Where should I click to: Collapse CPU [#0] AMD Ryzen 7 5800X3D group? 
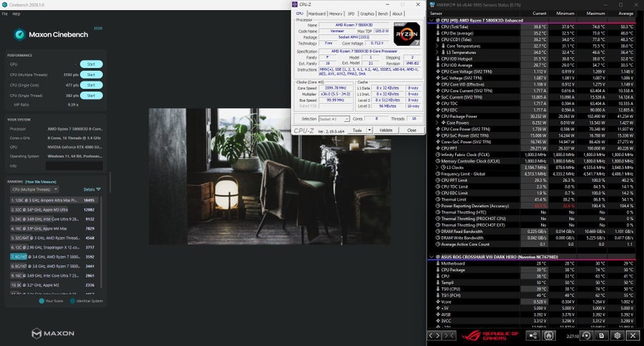[x=431, y=20]
